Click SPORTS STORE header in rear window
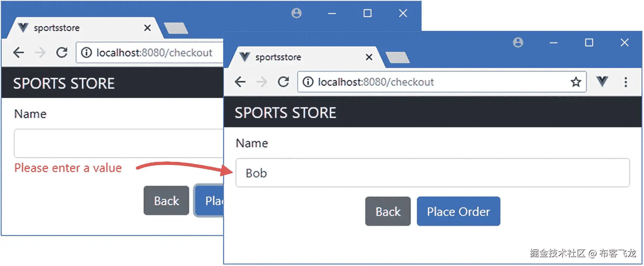 64,84
